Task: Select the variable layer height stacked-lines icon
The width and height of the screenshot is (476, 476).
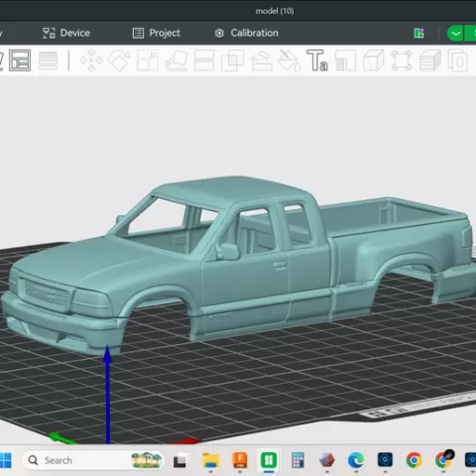Action: coord(49,60)
